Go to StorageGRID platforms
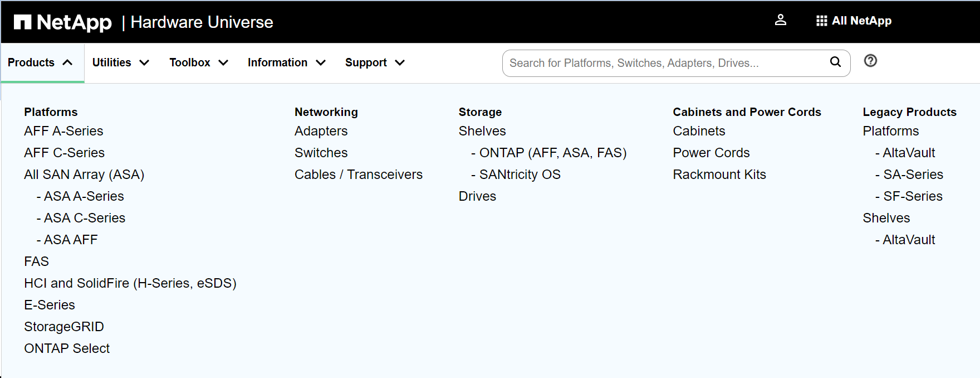Viewport: 980px width, 378px height. (64, 327)
